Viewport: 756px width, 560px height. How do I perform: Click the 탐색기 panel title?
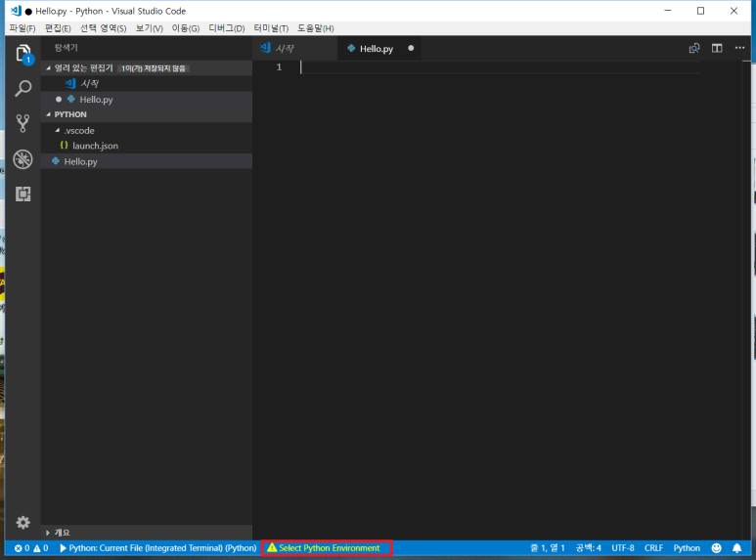(x=66, y=48)
